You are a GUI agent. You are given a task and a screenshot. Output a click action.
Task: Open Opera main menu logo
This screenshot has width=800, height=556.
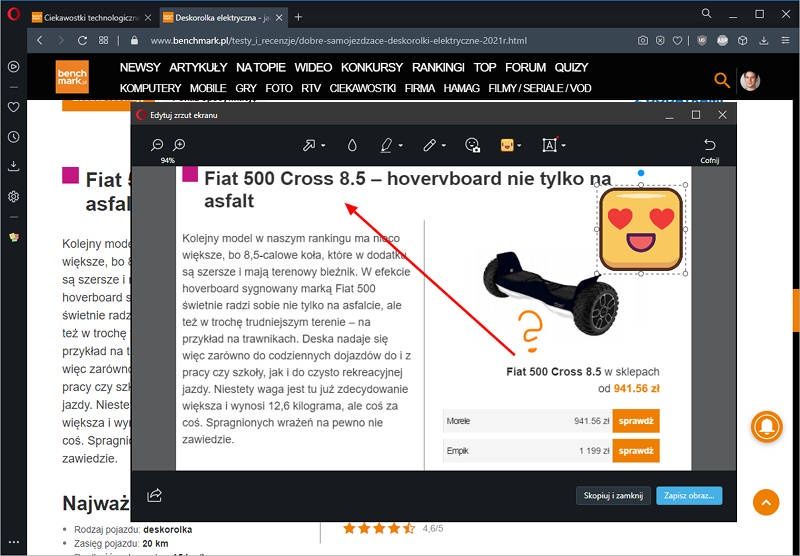(14, 14)
